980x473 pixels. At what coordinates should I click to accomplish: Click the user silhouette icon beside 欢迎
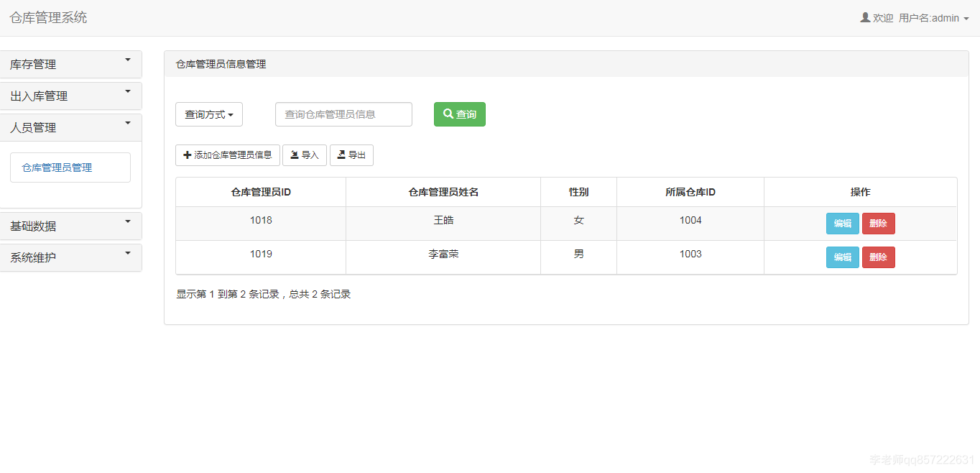point(864,17)
